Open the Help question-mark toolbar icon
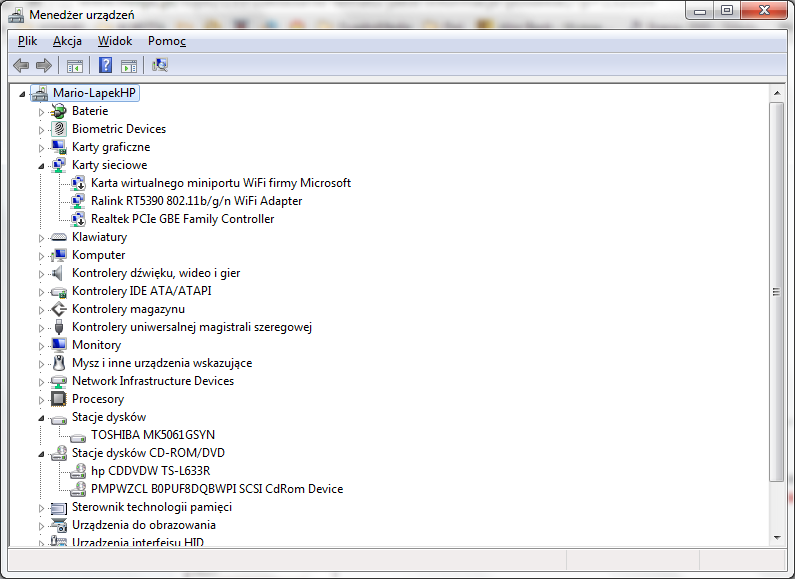This screenshot has height=579, width=795. pyautogui.click(x=105, y=65)
